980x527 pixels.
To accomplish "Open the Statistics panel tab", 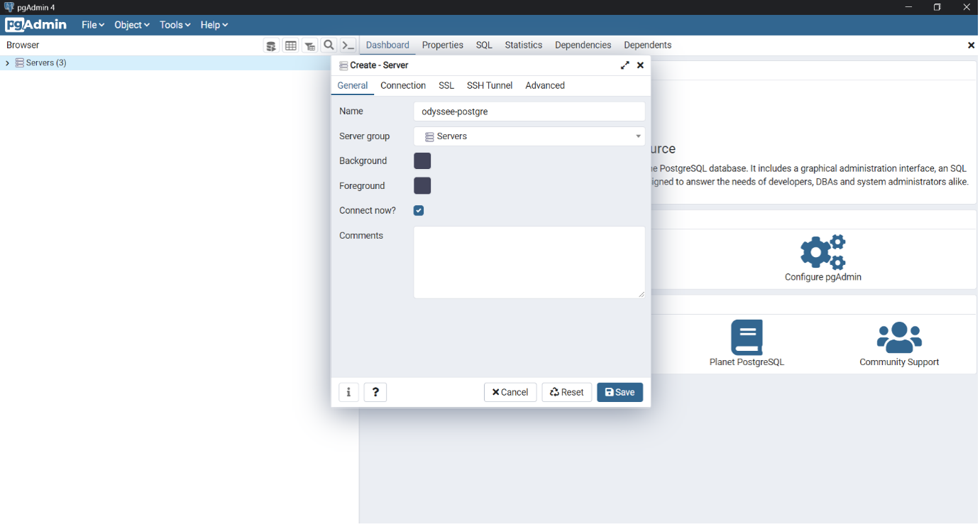I will click(524, 45).
